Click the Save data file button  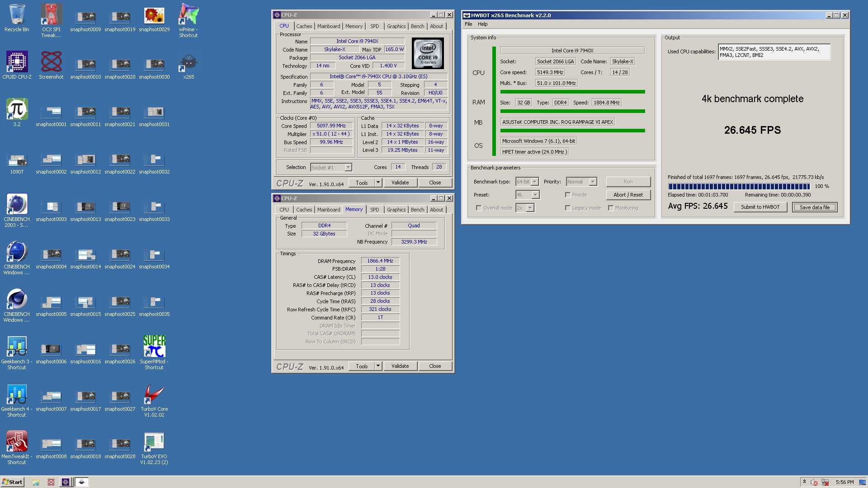(815, 207)
